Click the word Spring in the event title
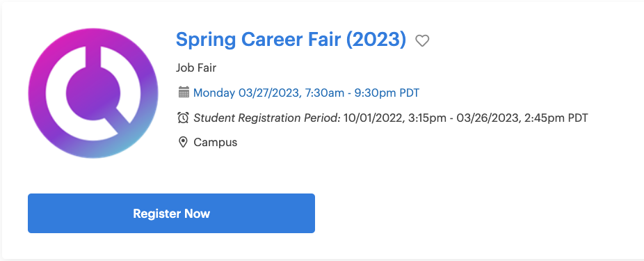The height and width of the screenshot is (261, 644). (206, 40)
